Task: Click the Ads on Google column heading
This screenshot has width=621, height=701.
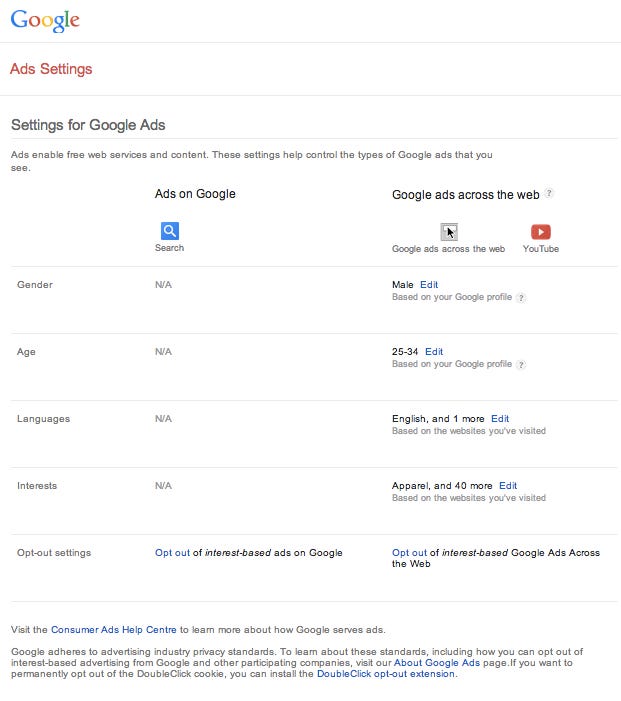Action: (x=195, y=194)
